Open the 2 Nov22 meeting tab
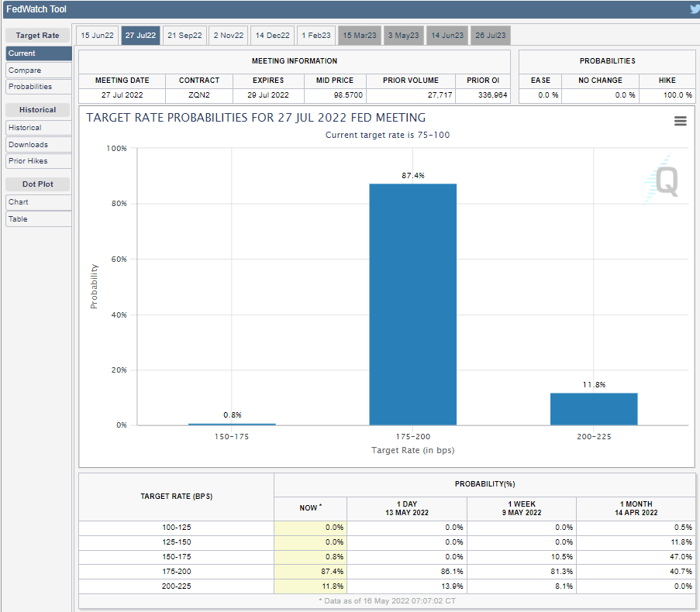 (229, 36)
